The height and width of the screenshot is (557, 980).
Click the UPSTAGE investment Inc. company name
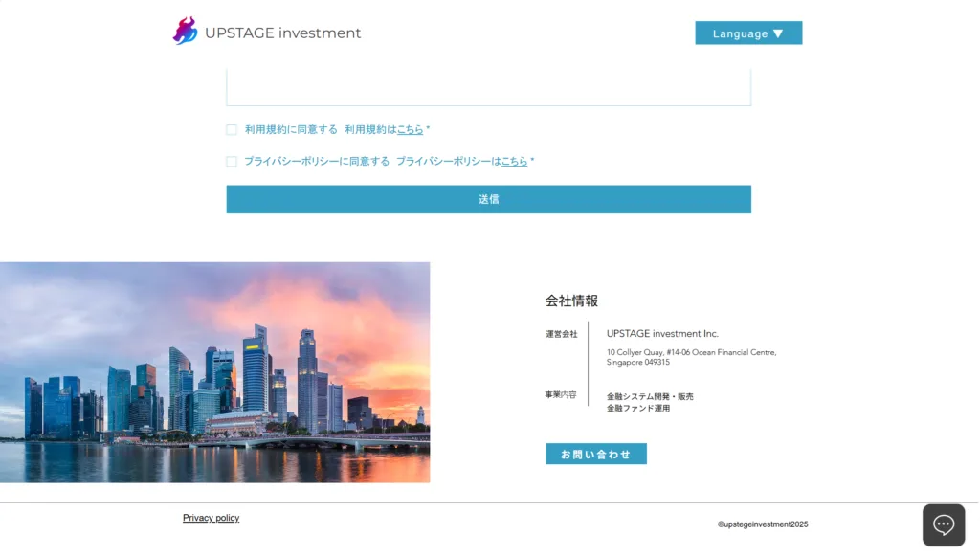(661, 334)
